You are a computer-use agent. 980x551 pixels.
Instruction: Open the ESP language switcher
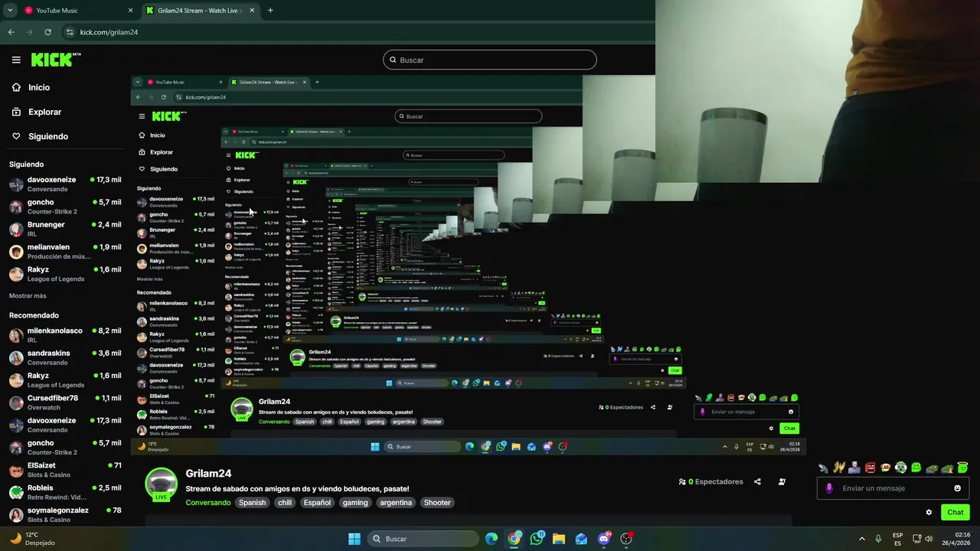point(897,539)
